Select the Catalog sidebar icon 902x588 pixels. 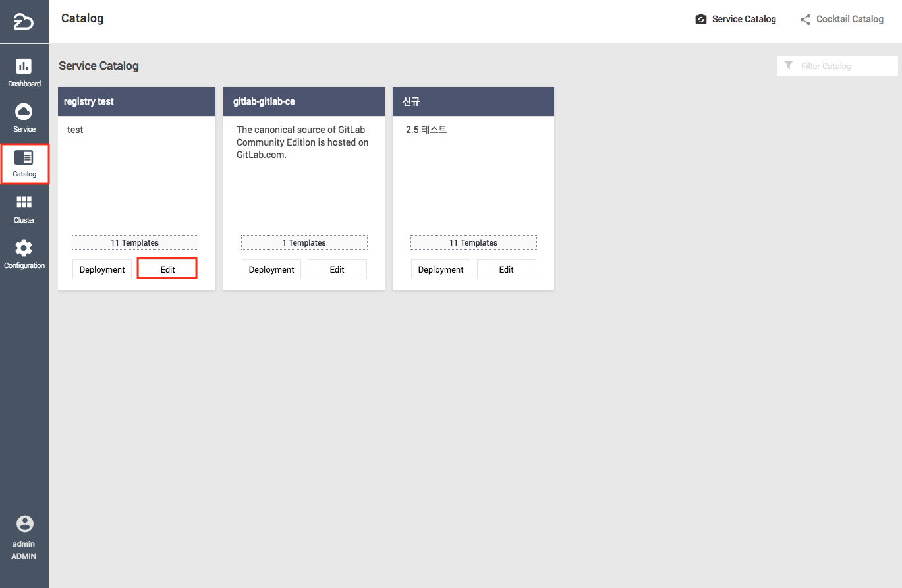point(24,158)
